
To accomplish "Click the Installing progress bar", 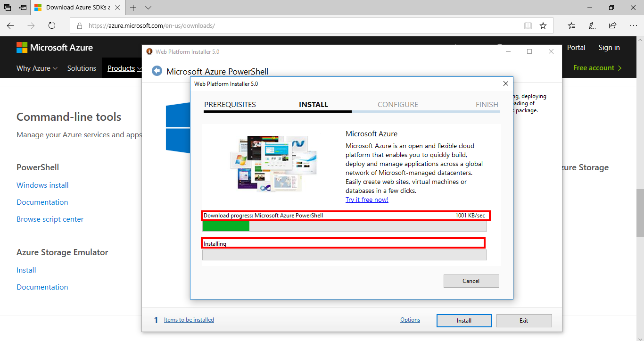I will coord(345,255).
